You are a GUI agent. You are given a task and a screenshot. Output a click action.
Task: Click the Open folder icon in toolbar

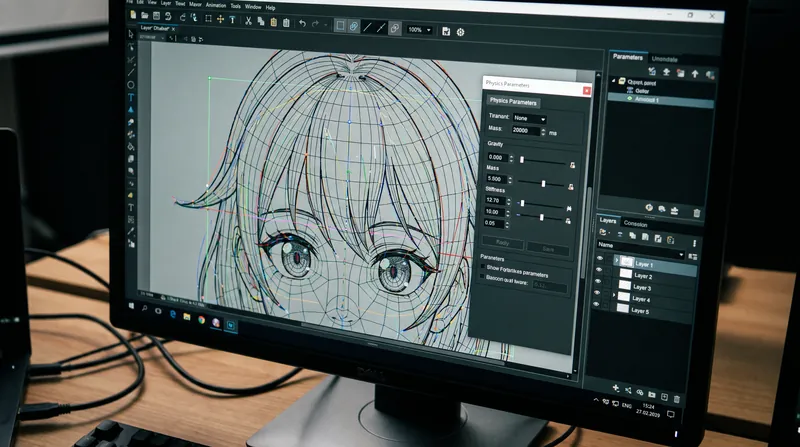pos(145,16)
